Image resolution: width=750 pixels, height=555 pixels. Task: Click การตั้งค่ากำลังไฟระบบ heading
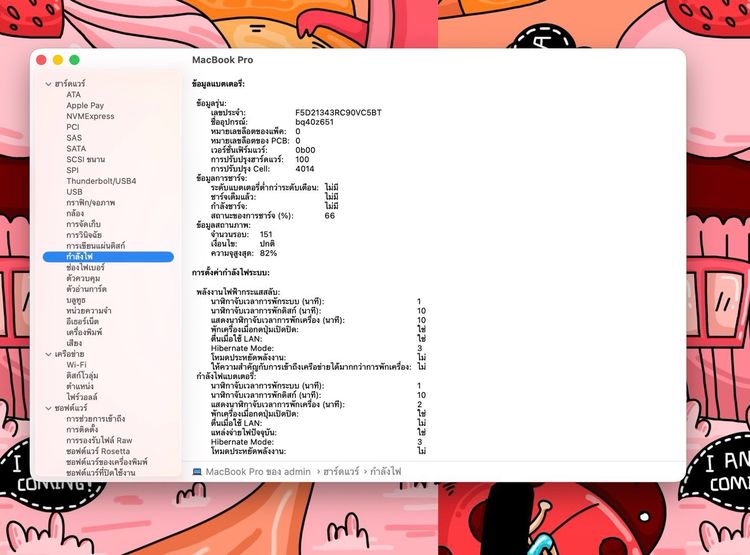(x=231, y=273)
